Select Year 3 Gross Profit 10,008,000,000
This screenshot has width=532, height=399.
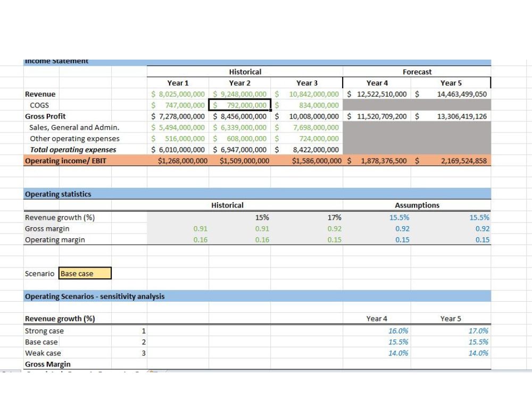tap(307, 117)
